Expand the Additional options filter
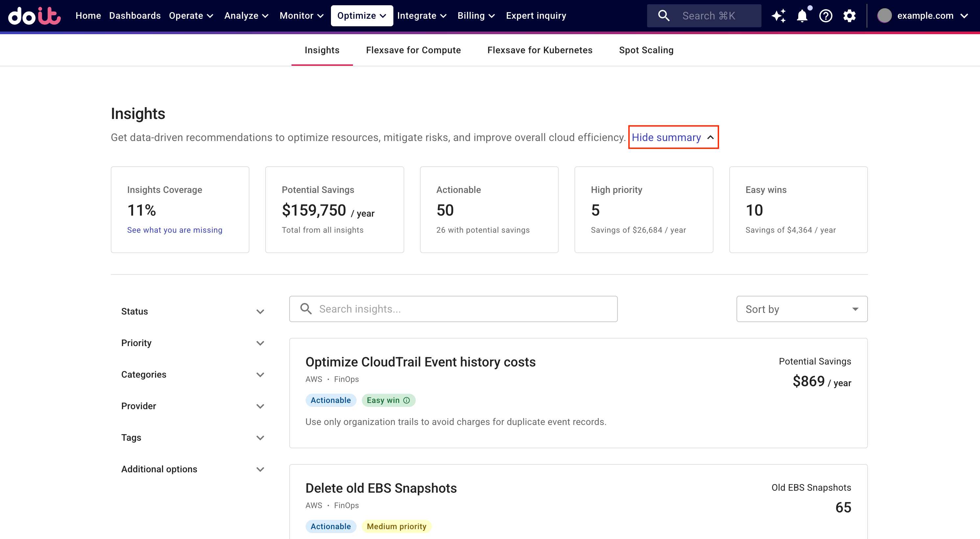Viewport: 980px width, 539px height. (193, 469)
